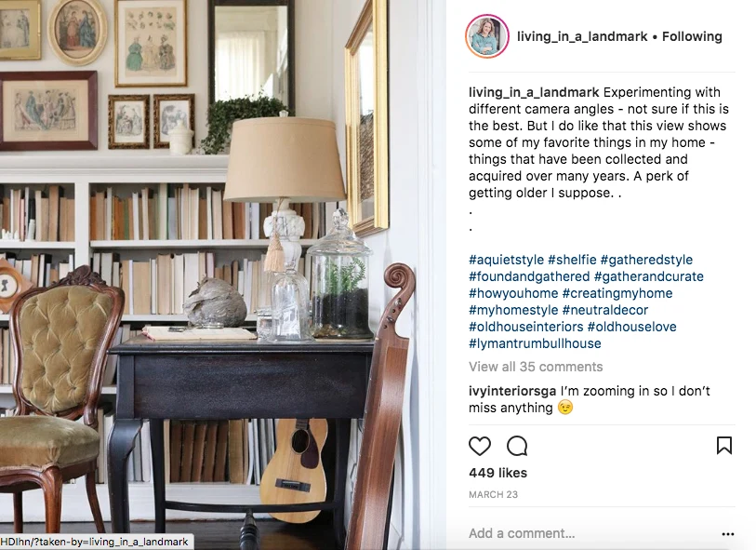Screen dimensions: 756x550
Task: Open the #gatheredstyle hashtag
Action: 646,260
